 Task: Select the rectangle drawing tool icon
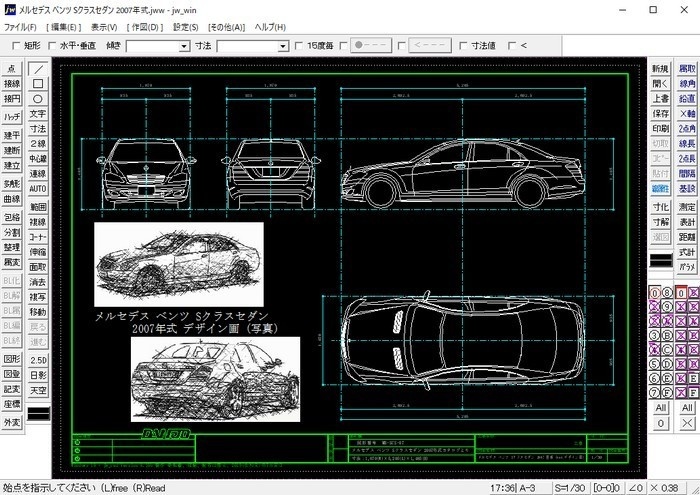click(38, 84)
